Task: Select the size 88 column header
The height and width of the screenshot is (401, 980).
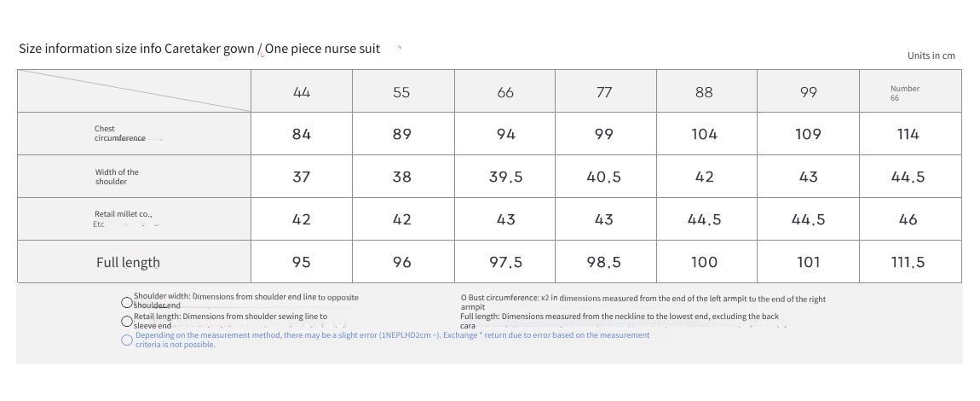Action: (x=704, y=92)
